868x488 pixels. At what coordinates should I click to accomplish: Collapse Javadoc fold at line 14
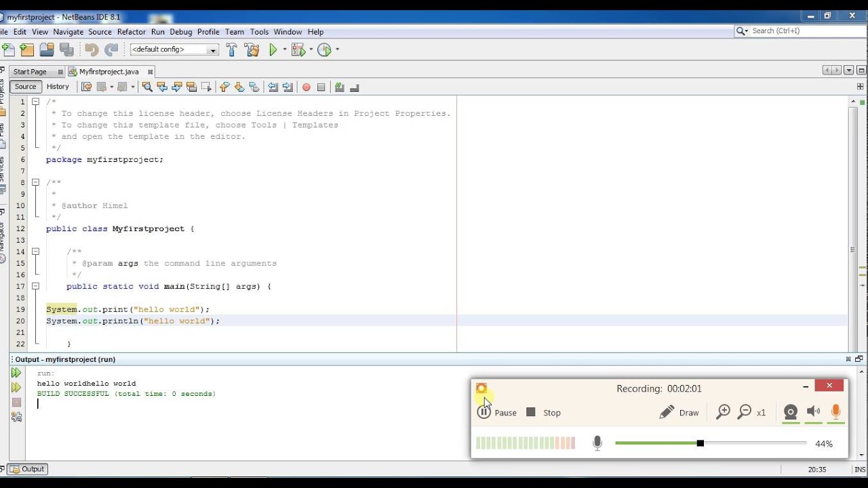point(35,251)
